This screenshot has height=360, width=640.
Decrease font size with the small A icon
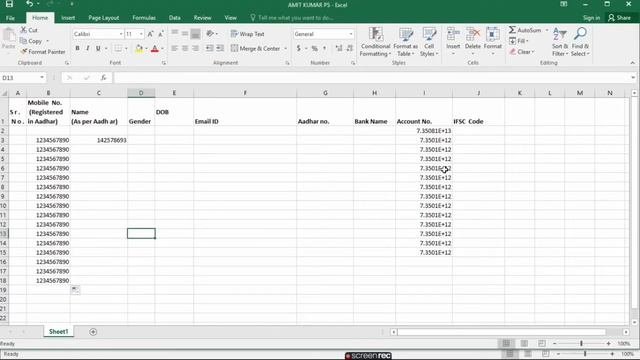[x=161, y=34]
